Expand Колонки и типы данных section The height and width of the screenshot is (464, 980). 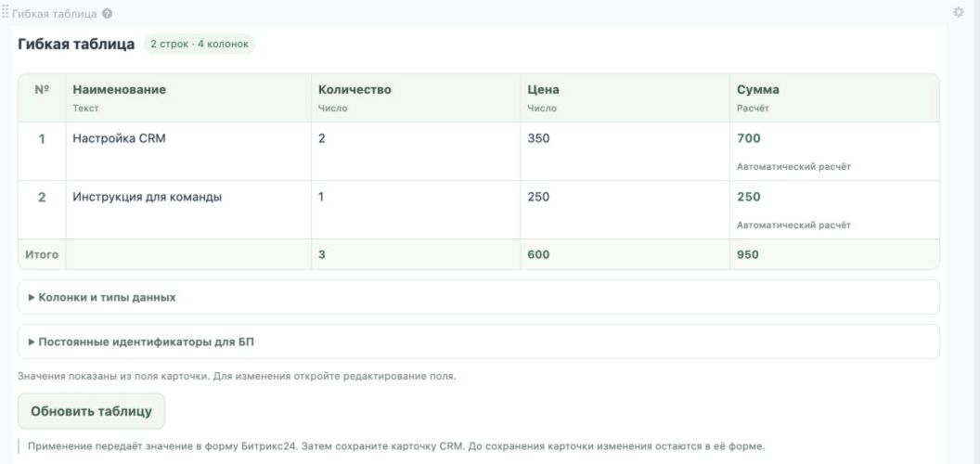(478, 297)
